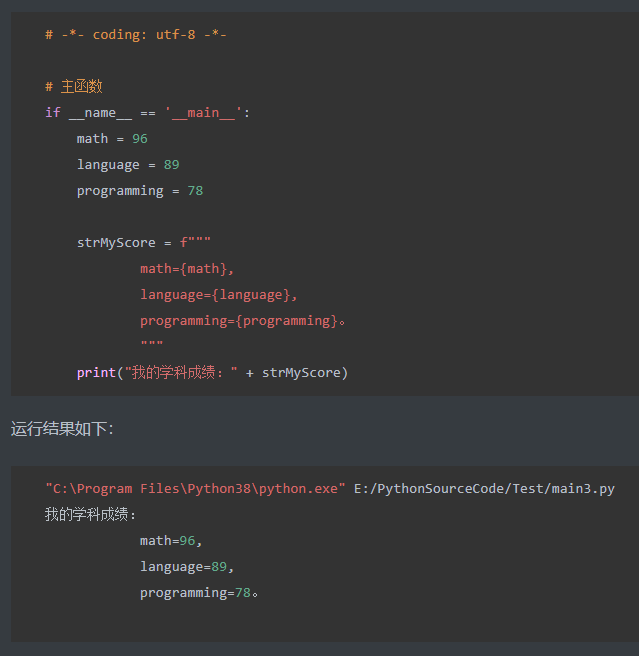Click the f""" opening triple quote

[195, 242]
